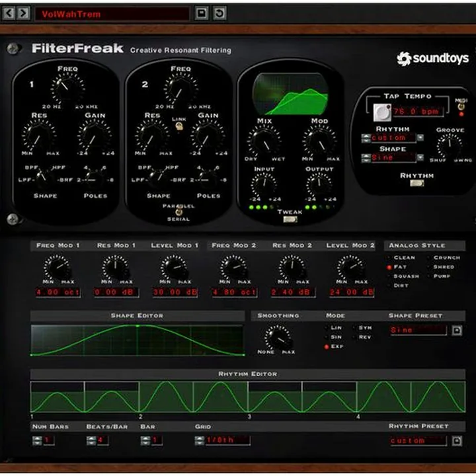Enable Rev shape mode option
Viewport: 476px width, 476px height.
pos(362,337)
